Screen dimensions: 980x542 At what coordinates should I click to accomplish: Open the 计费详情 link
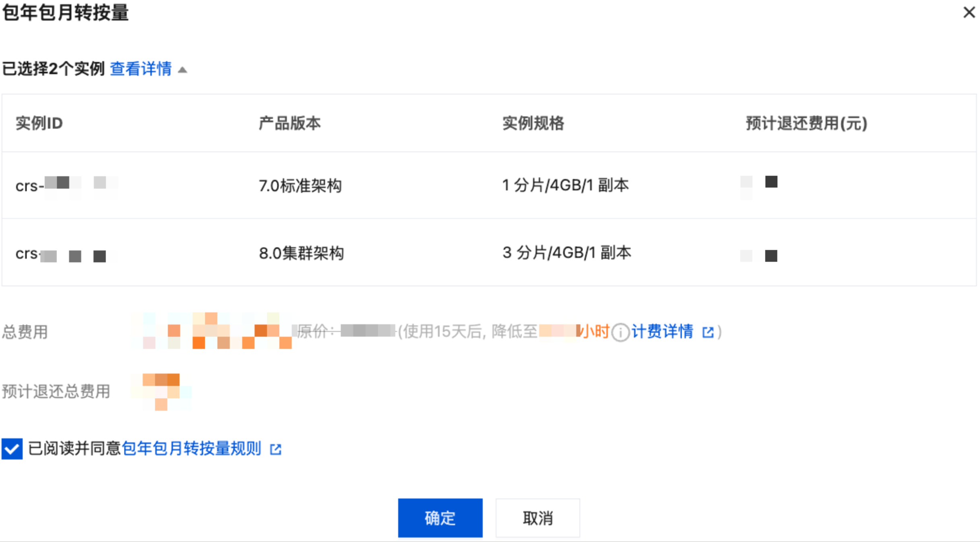pos(662,332)
